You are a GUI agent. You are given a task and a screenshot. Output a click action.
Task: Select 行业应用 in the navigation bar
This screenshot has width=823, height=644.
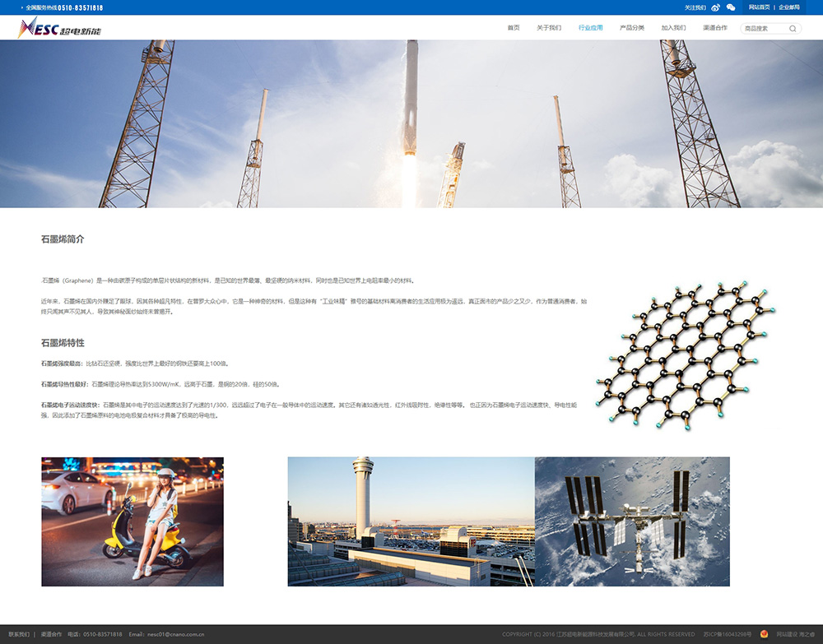click(590, 28)
